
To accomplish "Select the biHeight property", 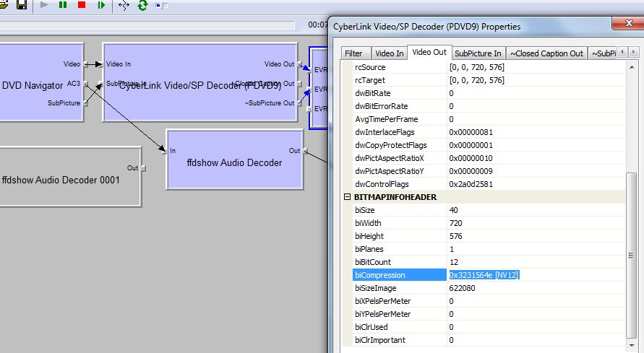I will click(x=489, y=236).
